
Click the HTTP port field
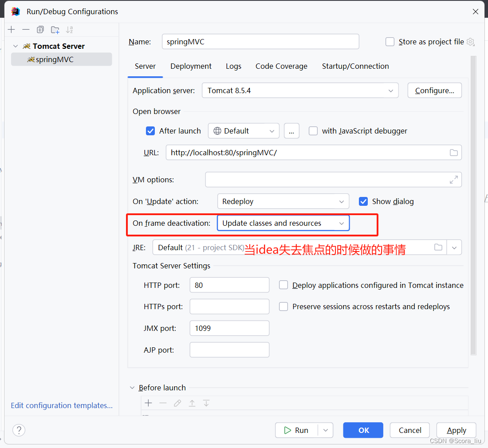(229, 285)
